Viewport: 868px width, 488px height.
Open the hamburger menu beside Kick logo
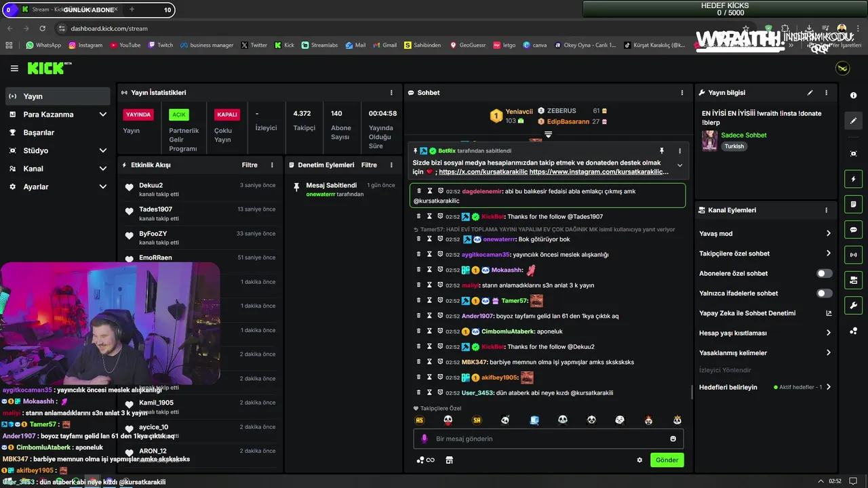pyautogui.click(x=14, y=68)
